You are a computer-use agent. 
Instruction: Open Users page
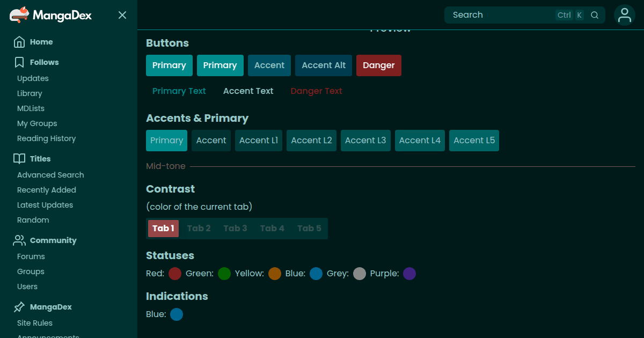pyautogui.click(x=27, y=286)
